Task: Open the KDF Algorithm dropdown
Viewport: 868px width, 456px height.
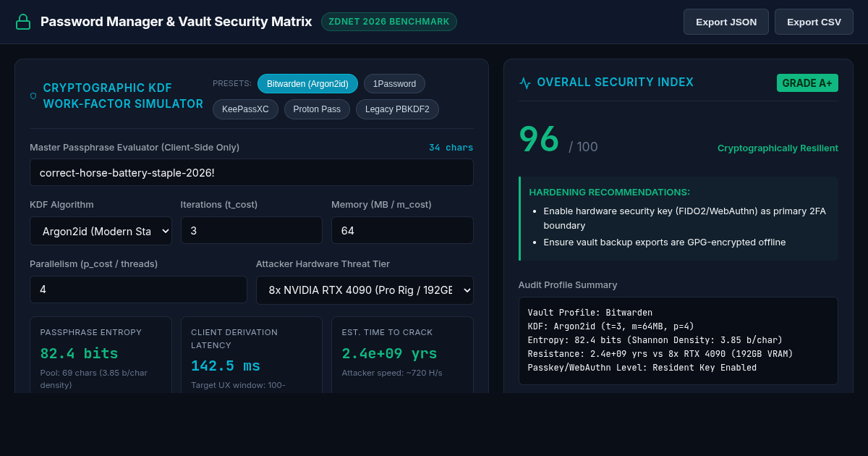Action: click(101, 231)
